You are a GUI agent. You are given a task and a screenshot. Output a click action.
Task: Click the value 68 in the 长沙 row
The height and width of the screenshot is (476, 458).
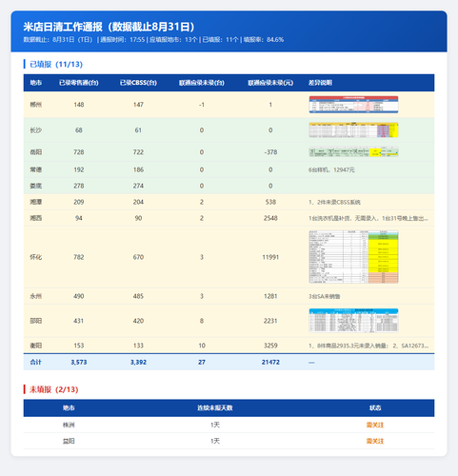click(79, 130)
